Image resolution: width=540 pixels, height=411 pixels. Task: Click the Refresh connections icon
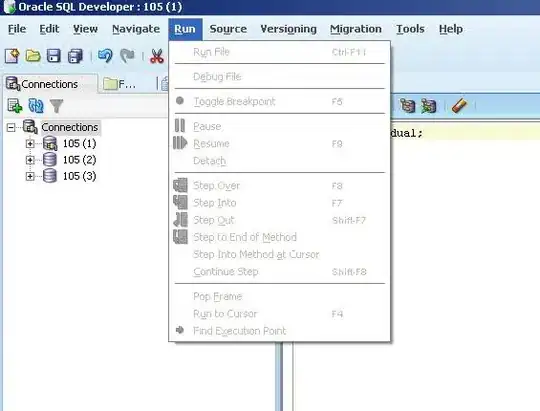click(x=36, y=106)
